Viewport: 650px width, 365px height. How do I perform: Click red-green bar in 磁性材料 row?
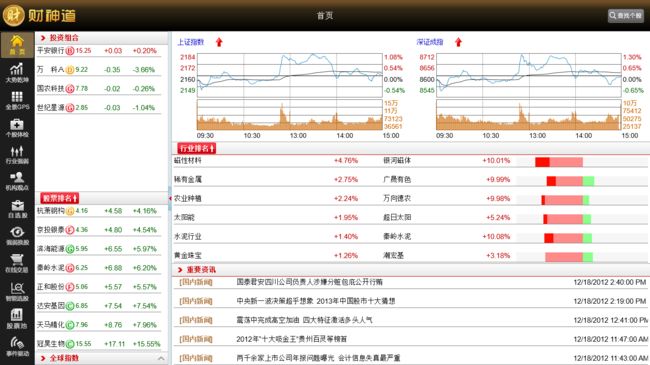[559, 162]
